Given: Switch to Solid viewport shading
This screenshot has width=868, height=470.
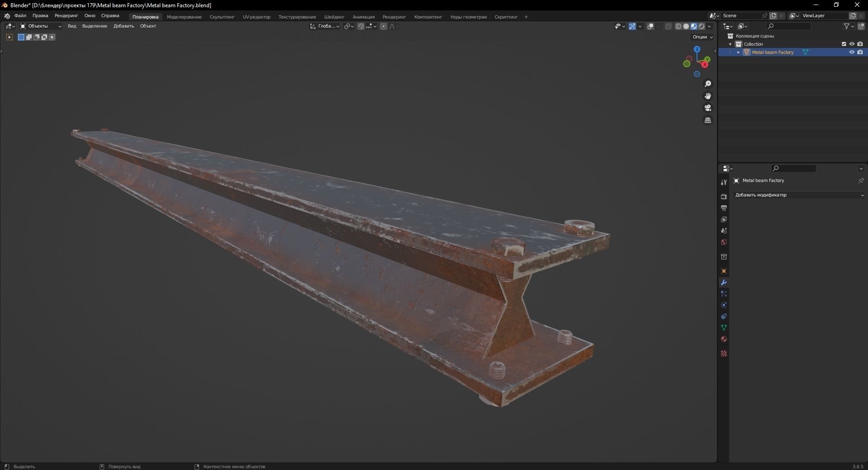Looking at the screenshot, I should 686,26.
